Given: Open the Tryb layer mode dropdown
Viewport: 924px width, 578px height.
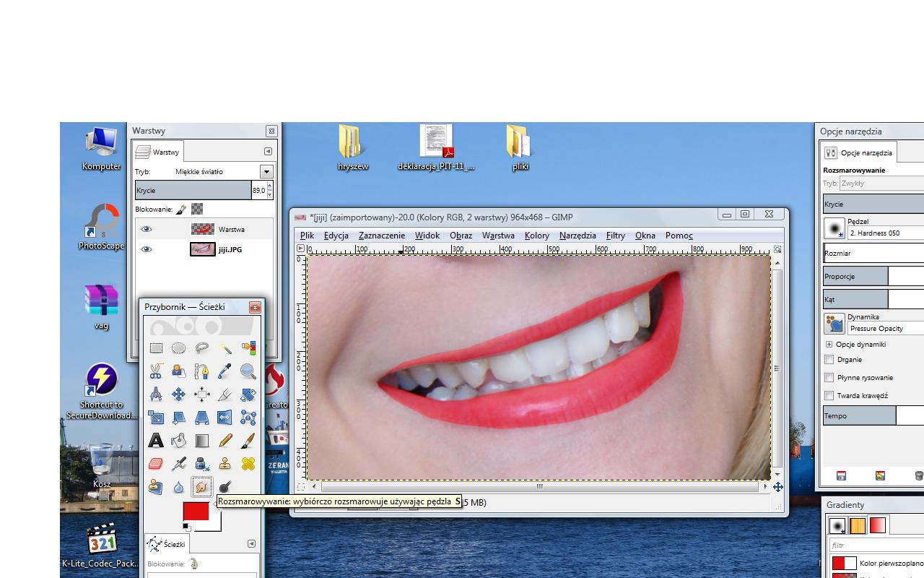Looking at the screenshot, I should pyautogui.click(x=266, y=172).
